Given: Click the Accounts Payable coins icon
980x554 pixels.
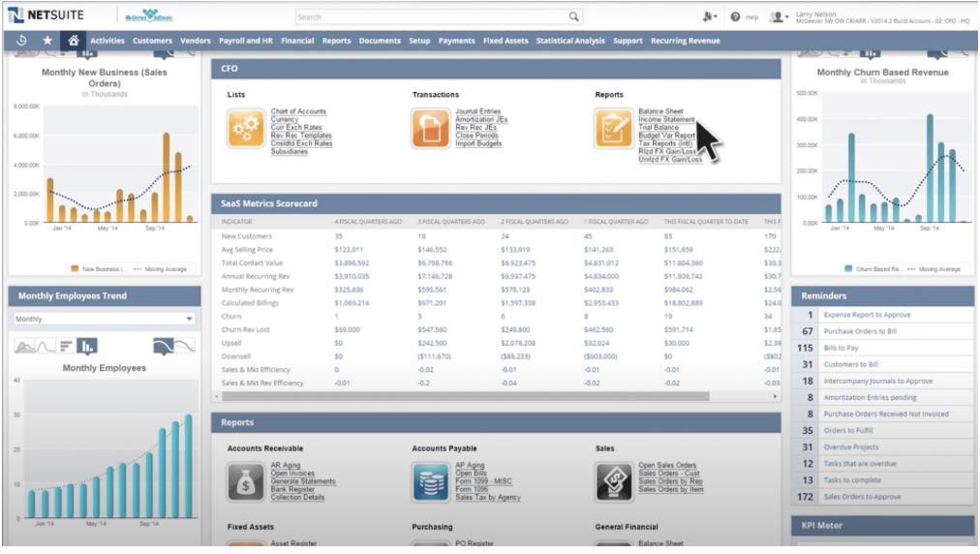Looking at the screenshot, I should (430, 482).
